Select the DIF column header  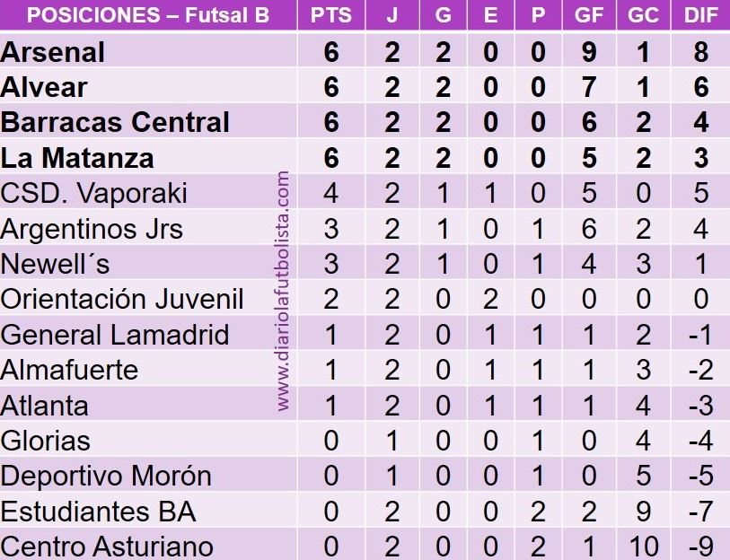(x=700, y=15)
